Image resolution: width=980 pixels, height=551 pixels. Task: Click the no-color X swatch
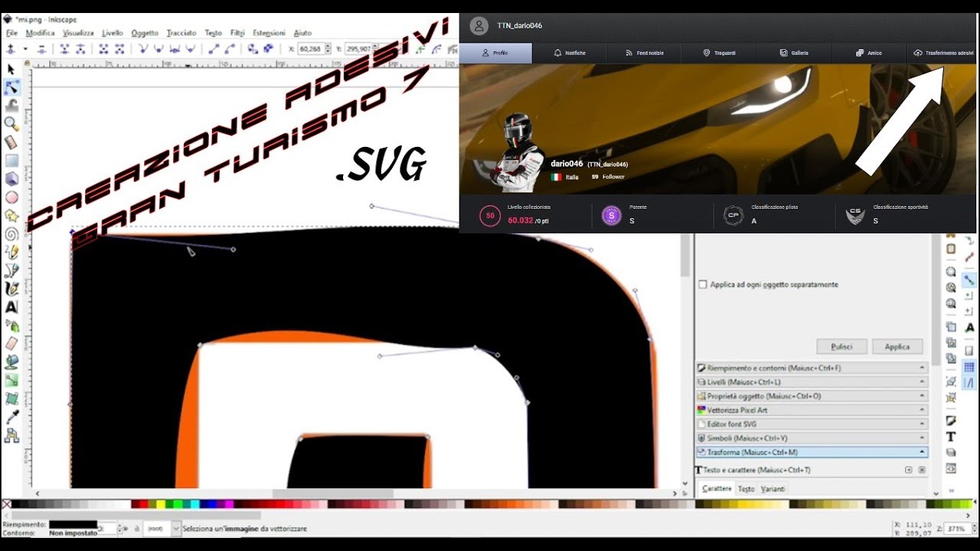pyautogui.click(x=6, y=504)
